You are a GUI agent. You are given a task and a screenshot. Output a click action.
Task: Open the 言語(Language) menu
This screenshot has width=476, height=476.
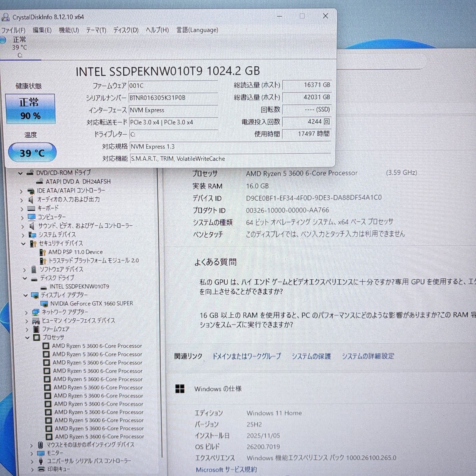click(197, 30)
